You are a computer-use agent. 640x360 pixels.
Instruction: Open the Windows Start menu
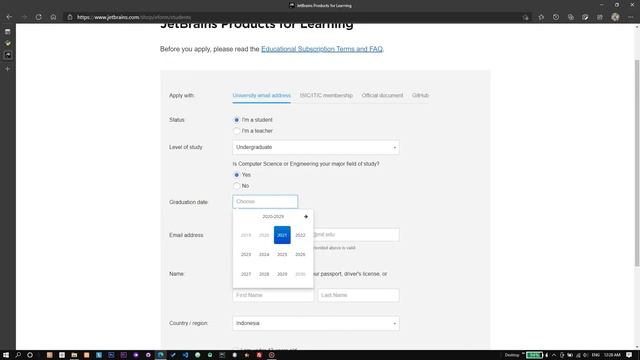point(6,355)
